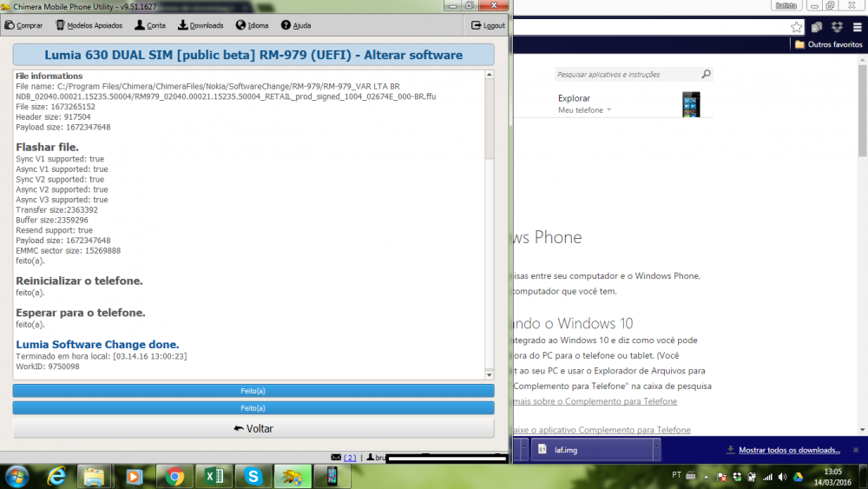This screenshot has width=868, height=489.
Task: Open the browser hamburger menu
Action: coord(858,27)
